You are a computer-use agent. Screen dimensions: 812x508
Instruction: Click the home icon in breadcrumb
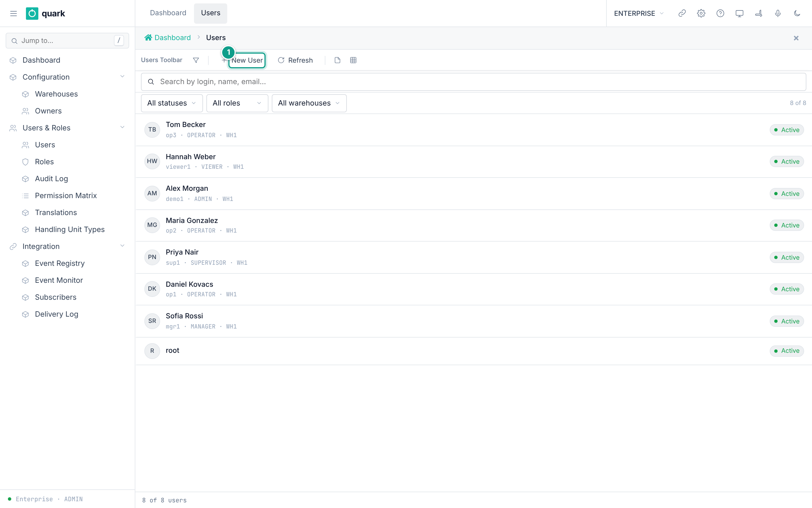148,38
